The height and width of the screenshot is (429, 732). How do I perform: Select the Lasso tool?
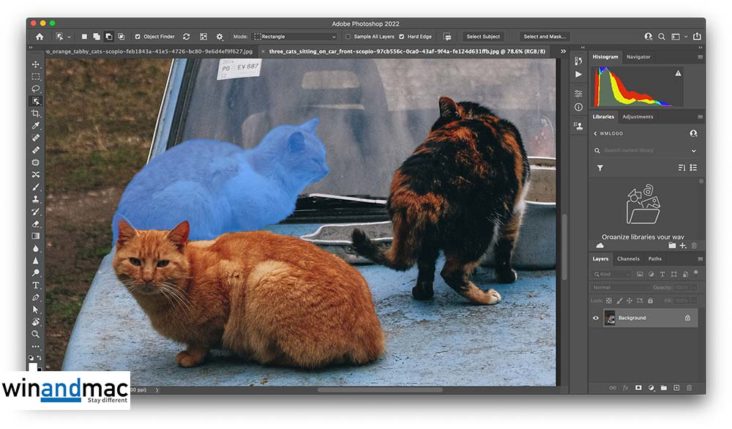36,89
